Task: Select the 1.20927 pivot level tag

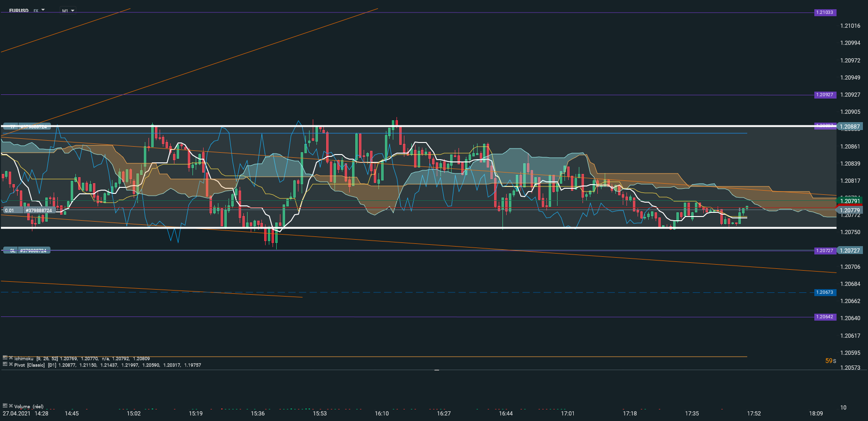Action: coord(825,95)
